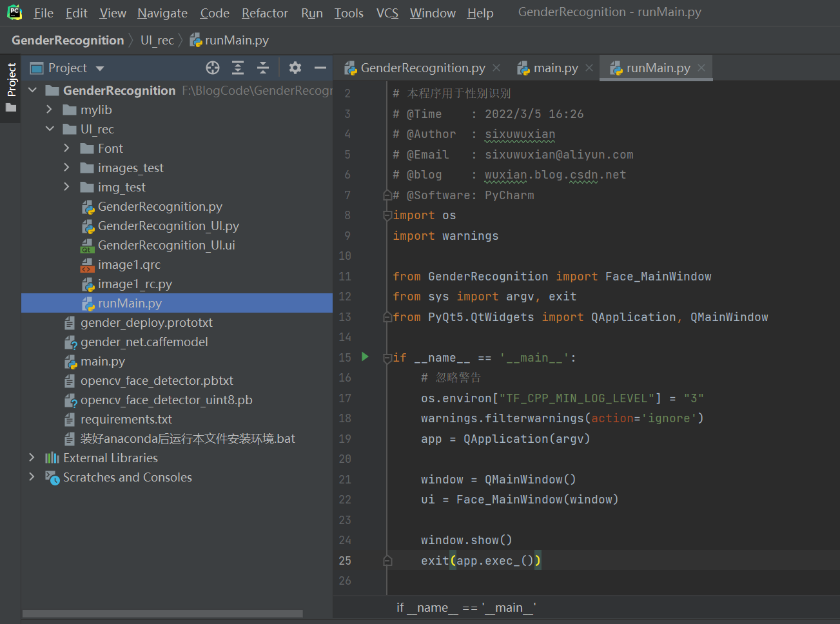840x624 pixels.
Task: Select the runMain.py editor tab
Action: point(657,68)
